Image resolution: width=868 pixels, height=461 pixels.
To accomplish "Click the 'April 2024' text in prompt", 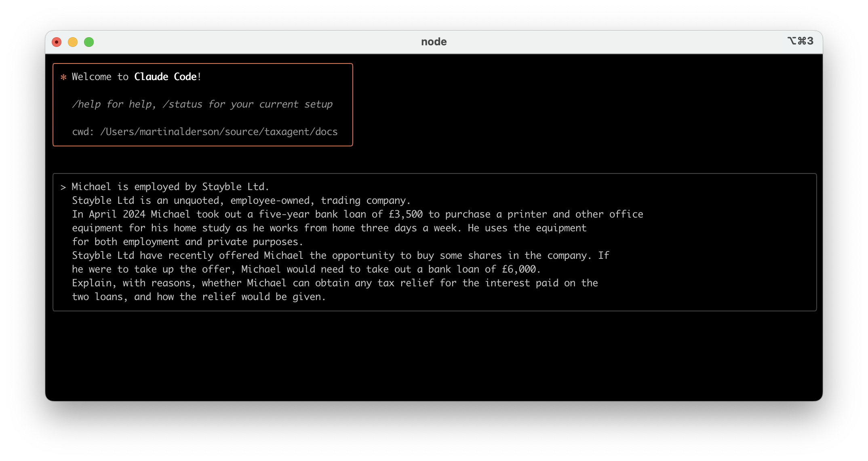I will coord(117,214).
